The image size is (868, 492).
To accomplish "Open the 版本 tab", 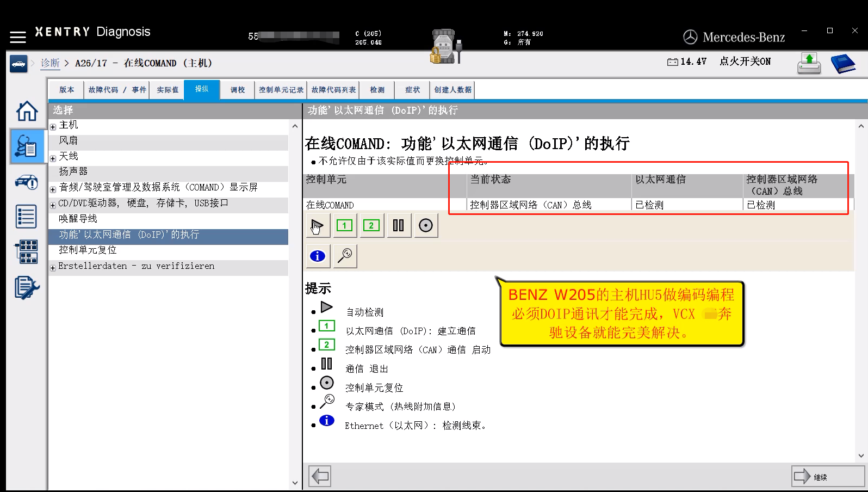I will [x=67, y=90].
